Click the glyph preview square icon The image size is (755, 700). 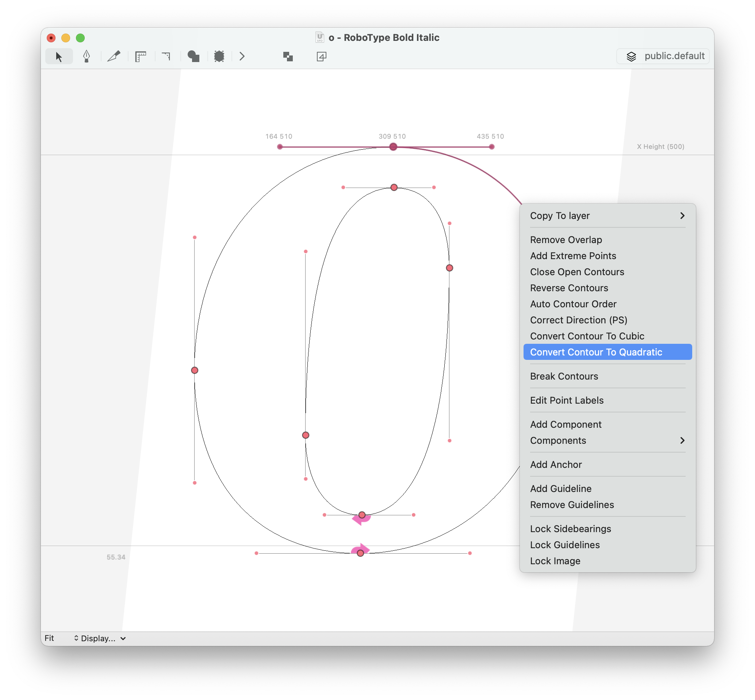(x=321, y=57)
